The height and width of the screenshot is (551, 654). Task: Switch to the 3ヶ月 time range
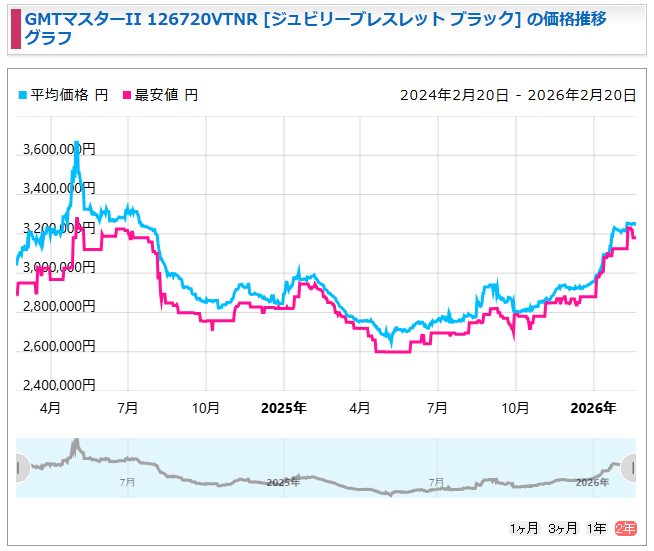click(562, 528)
